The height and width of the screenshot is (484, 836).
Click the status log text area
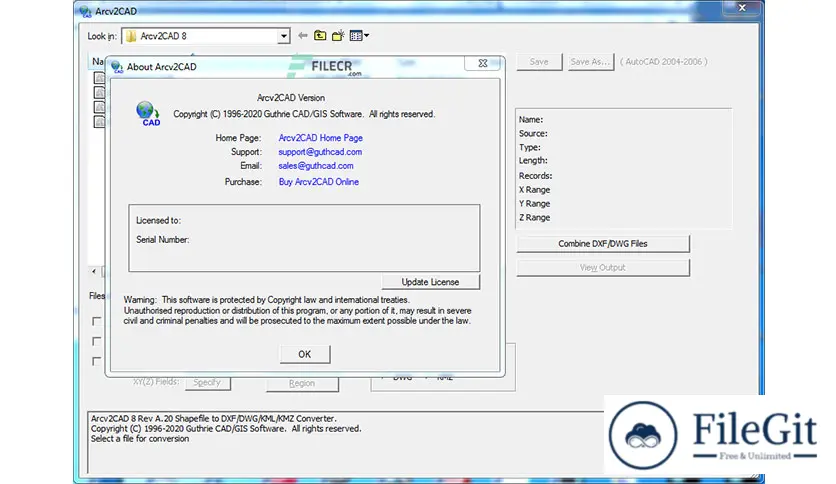pyautogui.click(x=345, y=442)
